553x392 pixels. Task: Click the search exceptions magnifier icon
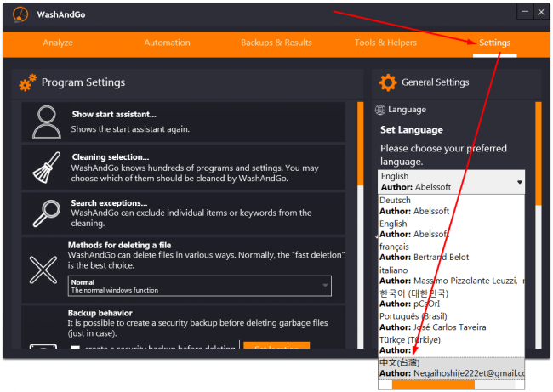pyautogui.click(x=47, y=213)
